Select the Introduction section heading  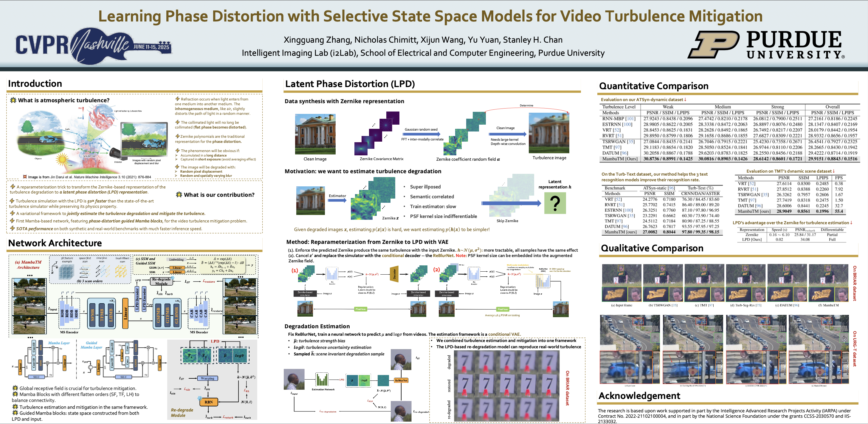click(35, 83)
